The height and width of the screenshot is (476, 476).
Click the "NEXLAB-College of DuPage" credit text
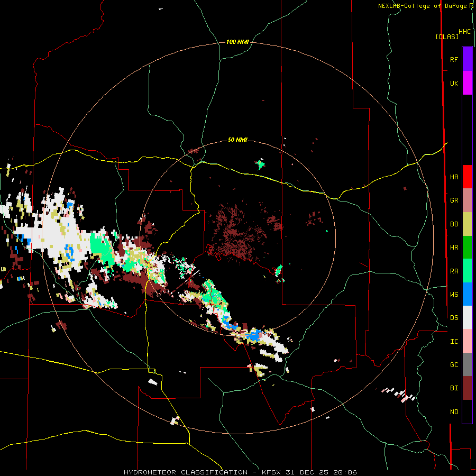coord(422,6)
